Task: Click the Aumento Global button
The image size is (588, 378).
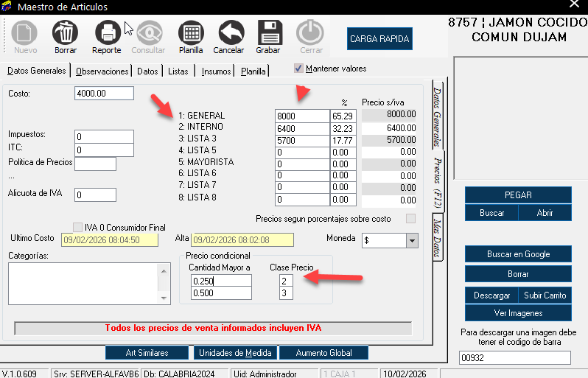Action: point(323,353)
